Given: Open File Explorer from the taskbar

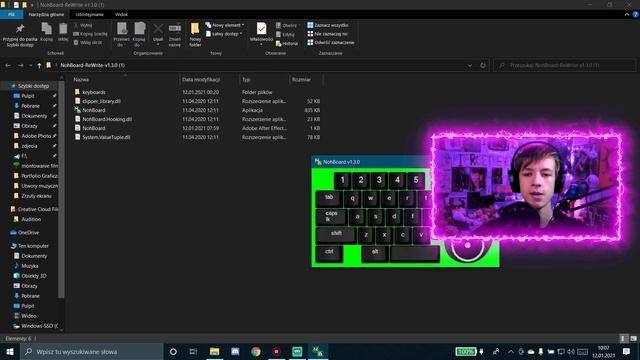Looking at the screenshot, I should (x=214, y=351).
